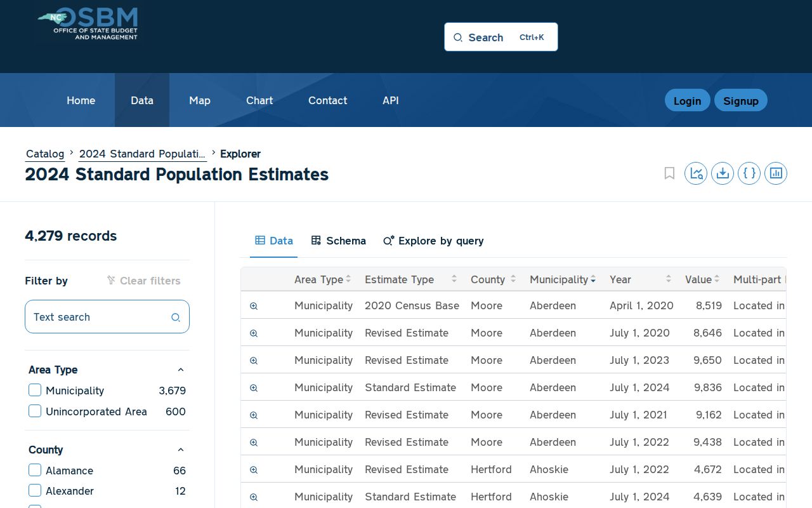
Task: Open the API navigation item
Action: point(391,100)
